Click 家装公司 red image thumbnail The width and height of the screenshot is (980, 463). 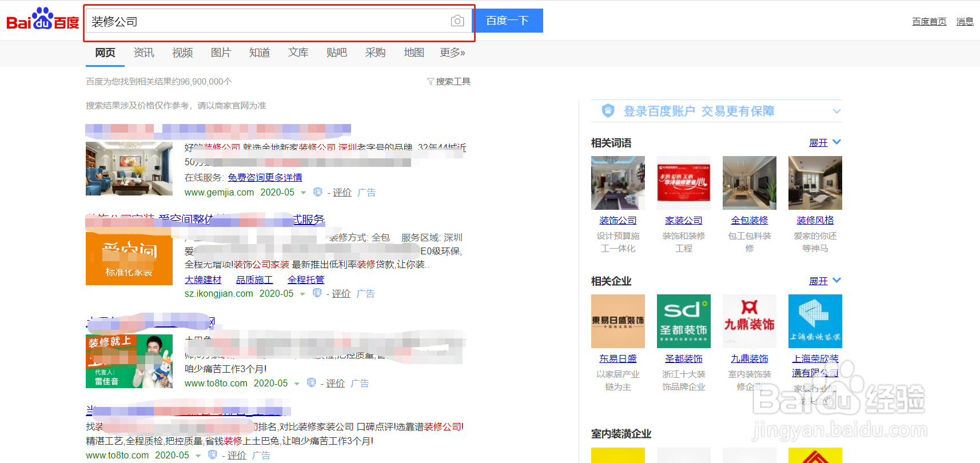(684, 183)
